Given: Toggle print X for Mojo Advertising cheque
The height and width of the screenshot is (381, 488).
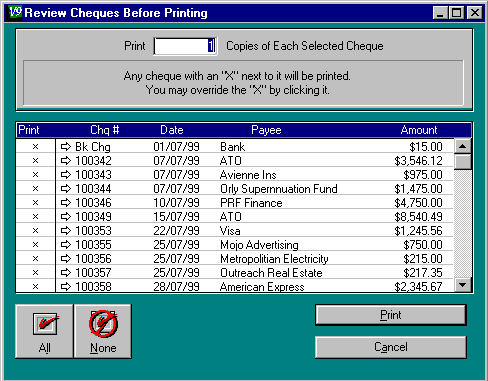Looking at the screenshot, I should (x=35, y=244).
